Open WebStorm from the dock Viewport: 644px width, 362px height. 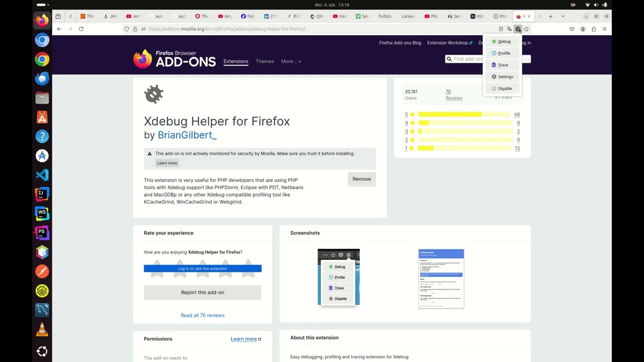coord(42,213)
